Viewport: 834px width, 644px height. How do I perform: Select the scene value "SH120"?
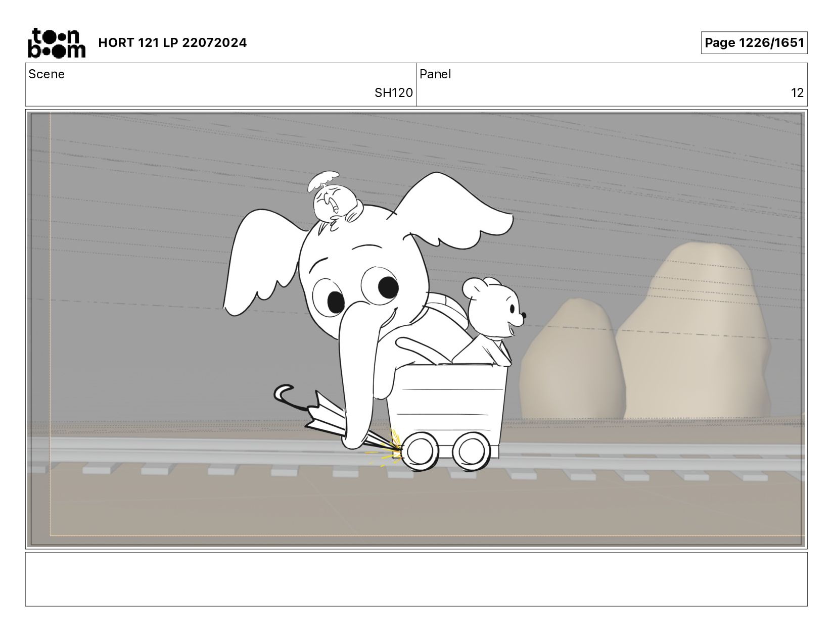click(x=393, y=93)
